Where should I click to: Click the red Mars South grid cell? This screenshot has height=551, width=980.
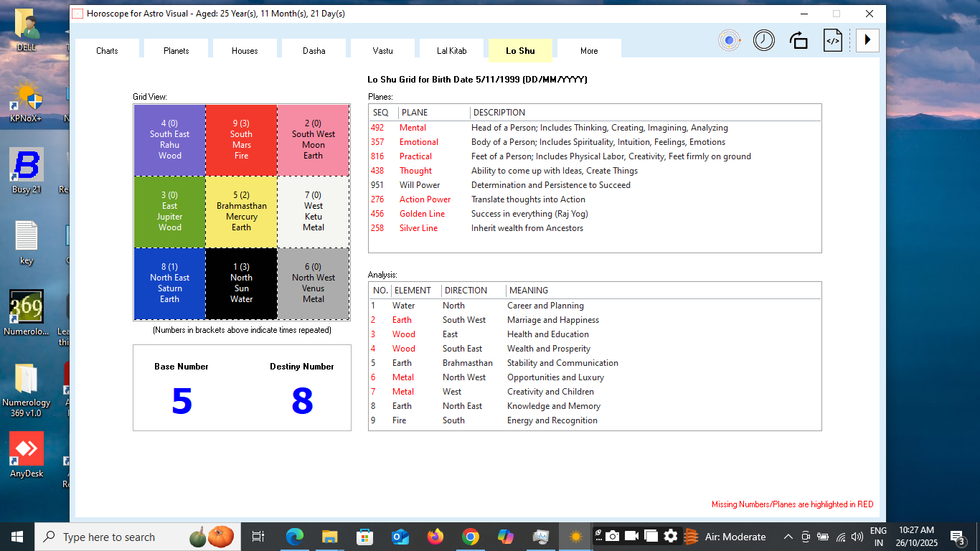[x=241, y=141]
